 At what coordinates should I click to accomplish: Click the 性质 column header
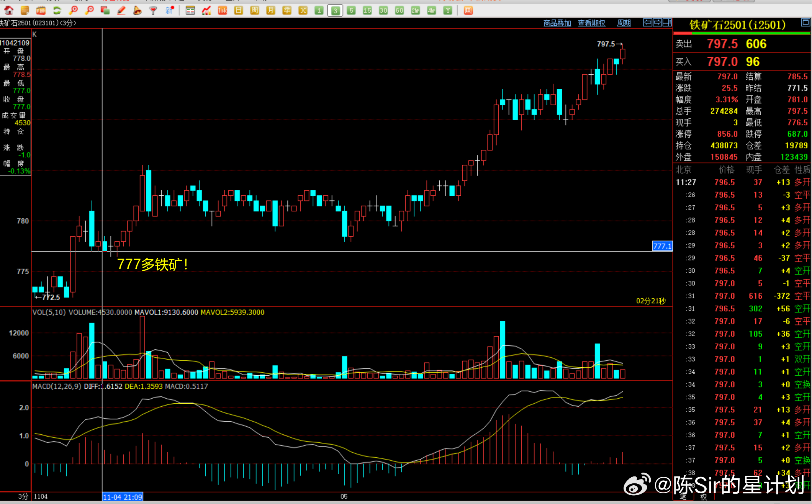pos(802,170)
